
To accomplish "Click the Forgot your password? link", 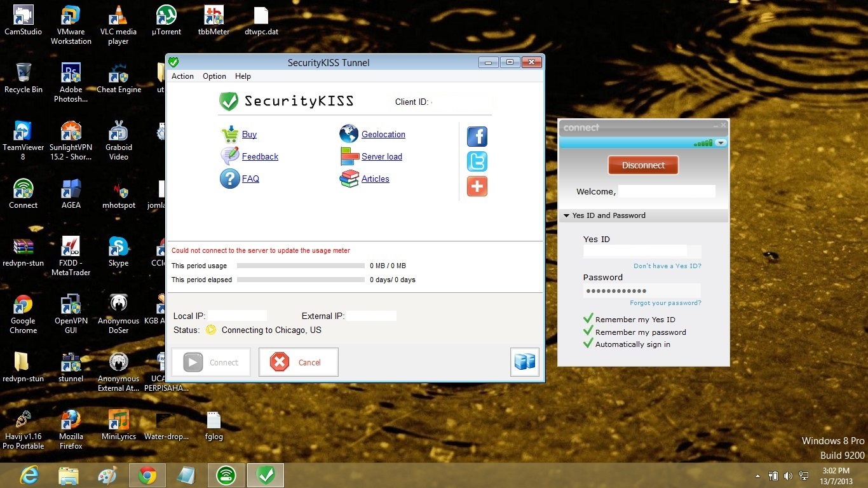I will point(665,303).
